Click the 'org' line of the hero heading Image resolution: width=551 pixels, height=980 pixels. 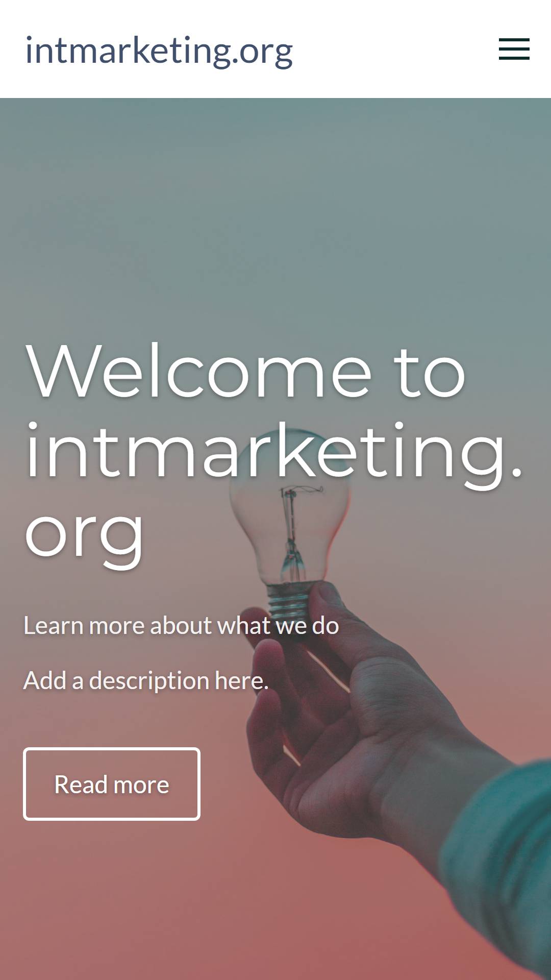(x=85, y=536)
